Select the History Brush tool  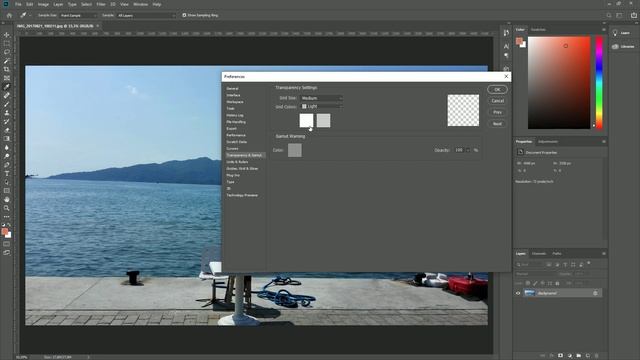[7, 121]
